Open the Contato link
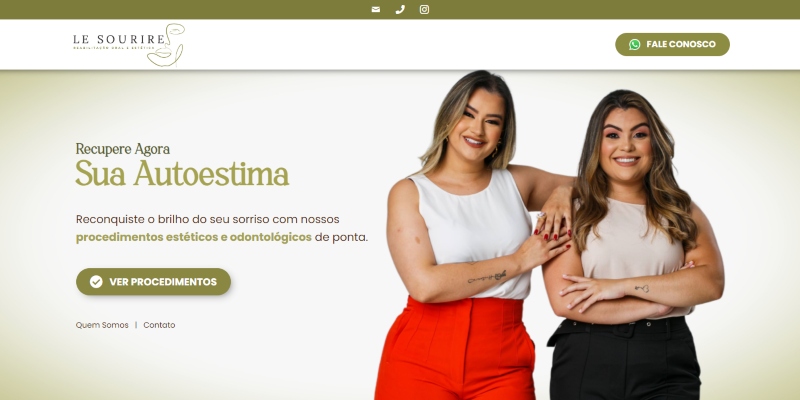This screenshot has height=400, width=800. pos(159,325)
